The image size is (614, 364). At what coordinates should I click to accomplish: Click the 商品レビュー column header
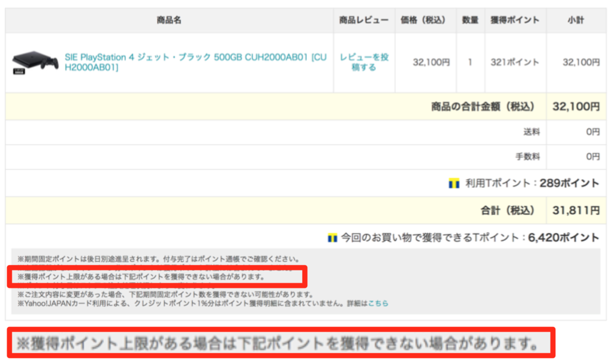[x=364, y=20]
